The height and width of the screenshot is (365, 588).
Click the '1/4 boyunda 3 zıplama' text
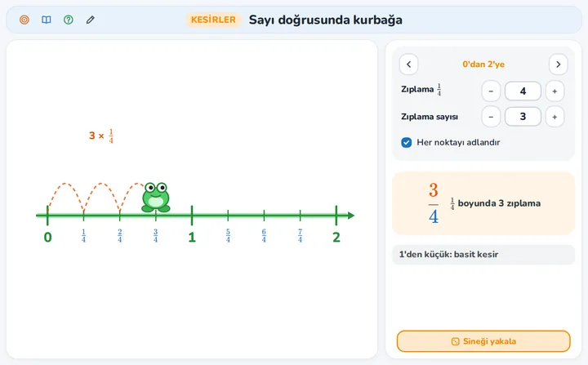(496, 203)
